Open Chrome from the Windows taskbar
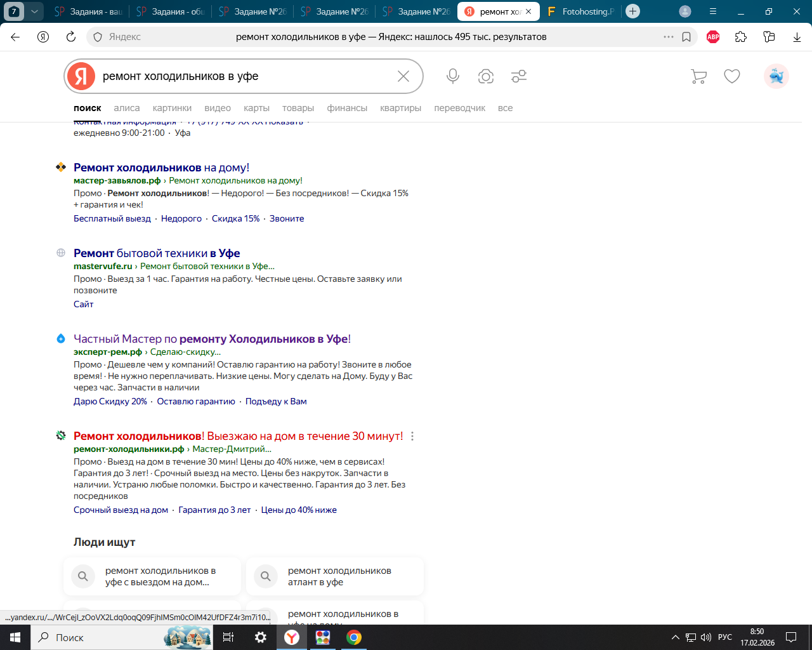This screenshot has height=650, width=812. point(354,637)
